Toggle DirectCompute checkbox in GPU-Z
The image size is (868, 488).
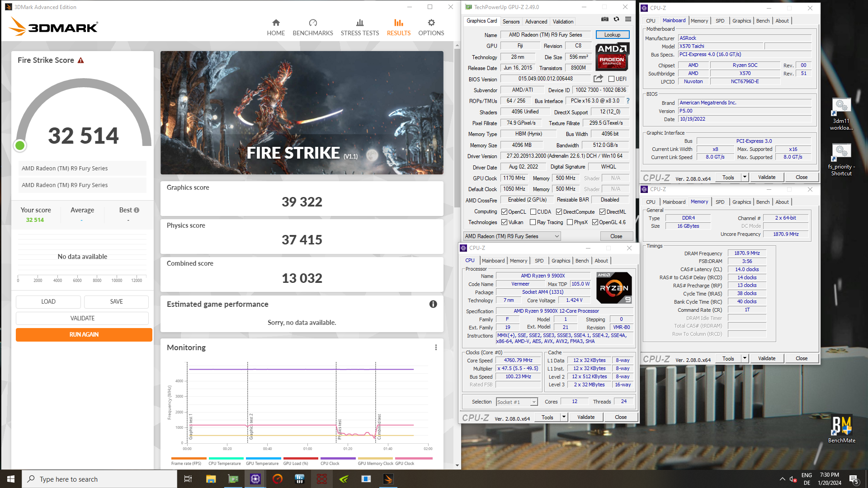click(559, 212)
